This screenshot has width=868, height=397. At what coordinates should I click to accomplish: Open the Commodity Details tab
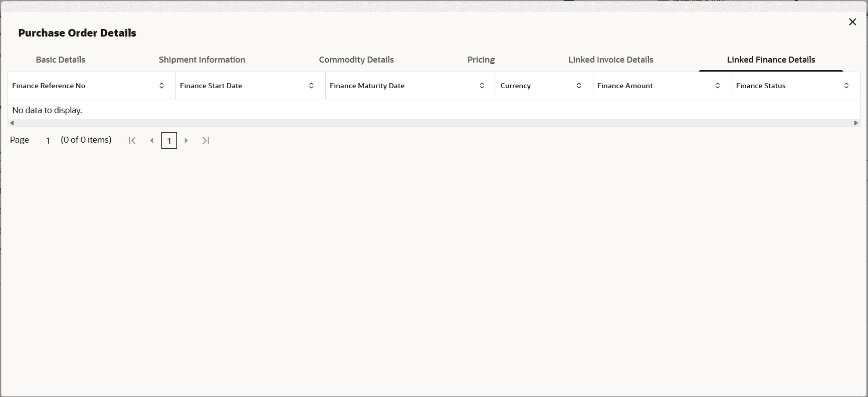point(356,60)
